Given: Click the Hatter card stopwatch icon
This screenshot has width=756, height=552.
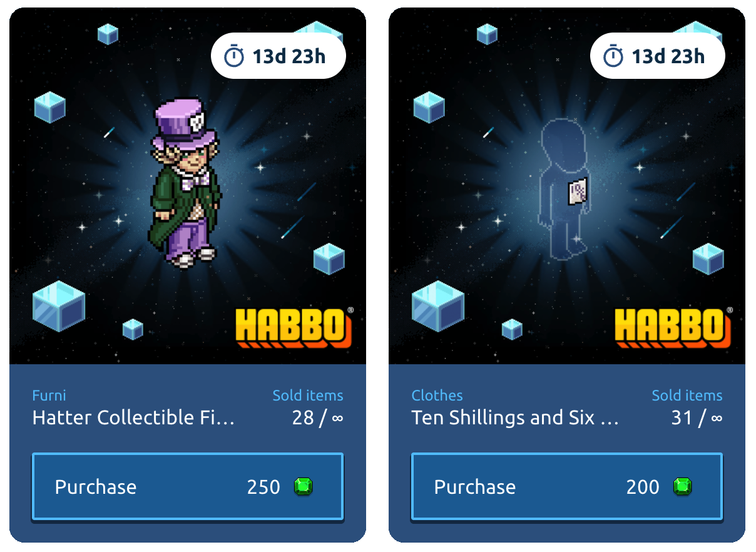Looking at the screenshot, I should 234,56.
